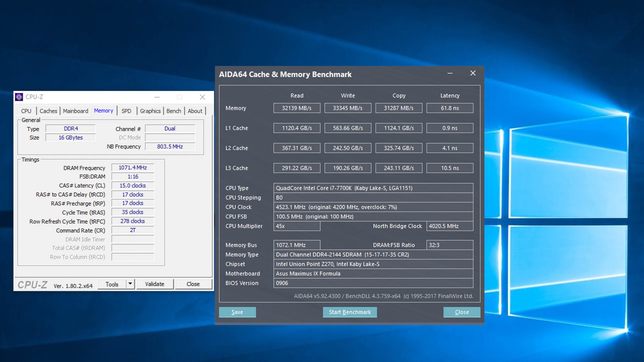Image resolution: width=644 pixels, height=362 pixels.
Task: Switch to the SPD tab in CPU-Z
Action: pyautogui.click(x=126, y=111)
